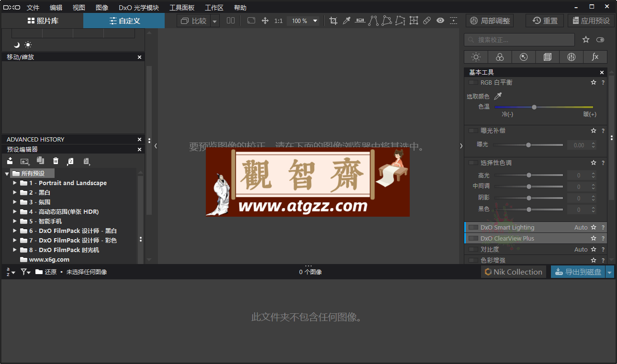Click the 重置 reset button

click(x=545, y=21)
